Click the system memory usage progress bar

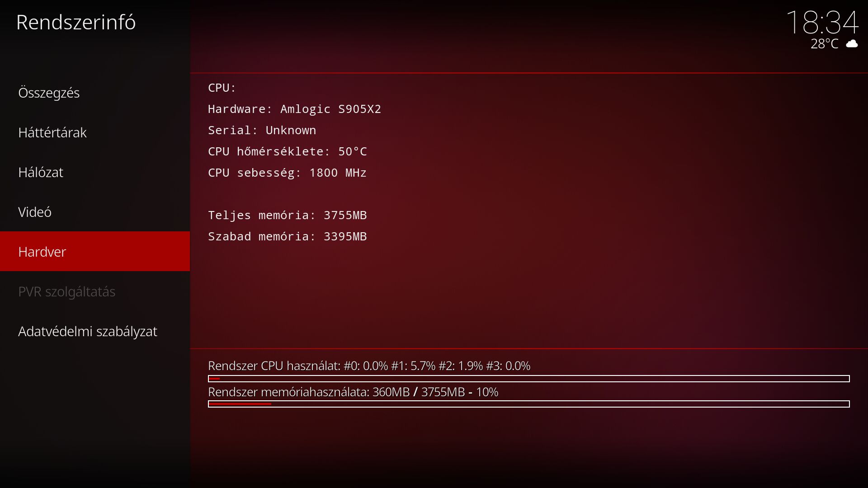click(x=528, y=404)
